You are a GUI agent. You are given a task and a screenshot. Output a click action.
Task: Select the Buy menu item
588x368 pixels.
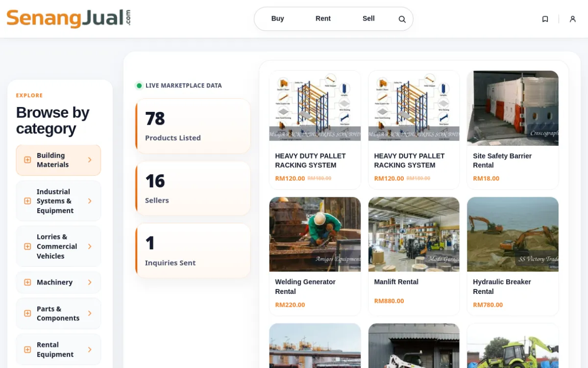pos(278,19)
